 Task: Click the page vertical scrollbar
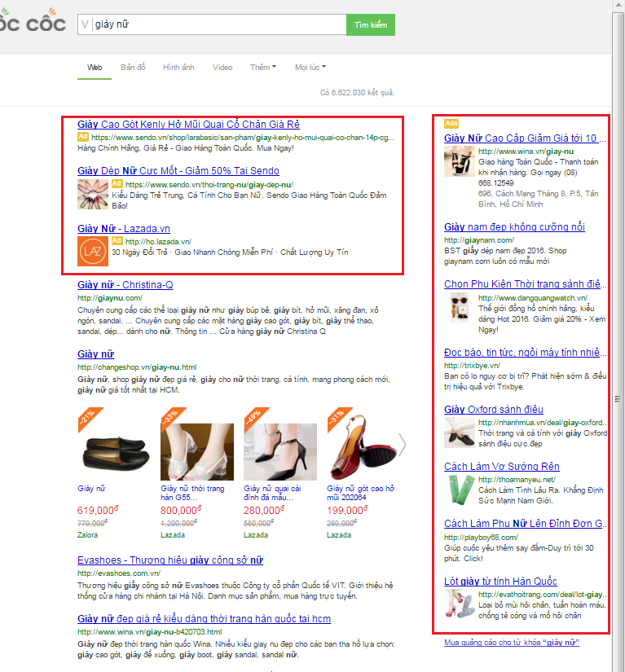[x=618, y=399]
